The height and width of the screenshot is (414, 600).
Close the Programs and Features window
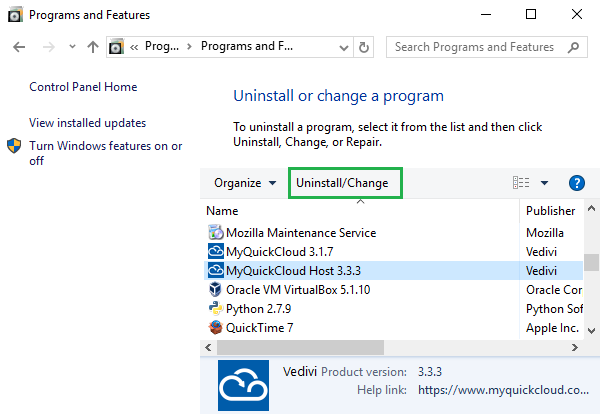coord(577,15)
